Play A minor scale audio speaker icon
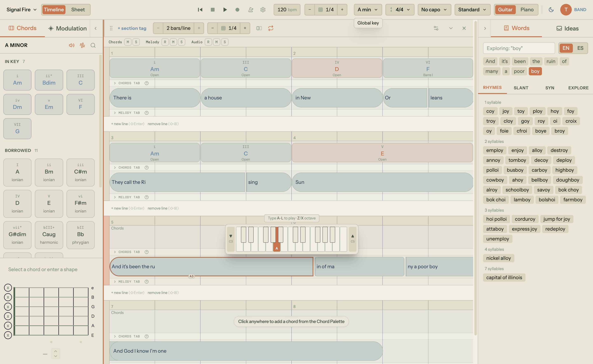 pos(71,45)
